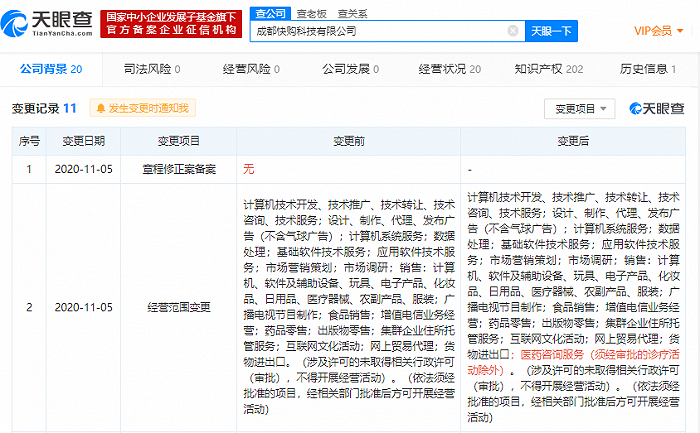Open the 历史信息 1 tab

pos(648,69)
